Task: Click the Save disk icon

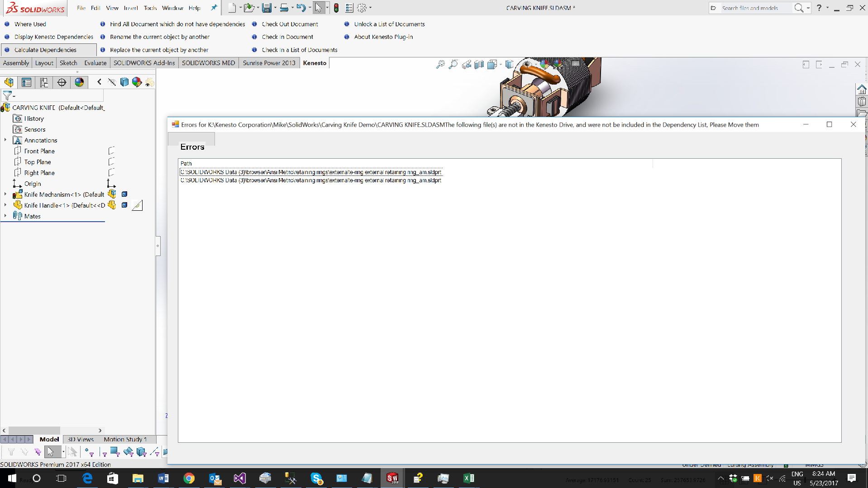Action: 267,8
